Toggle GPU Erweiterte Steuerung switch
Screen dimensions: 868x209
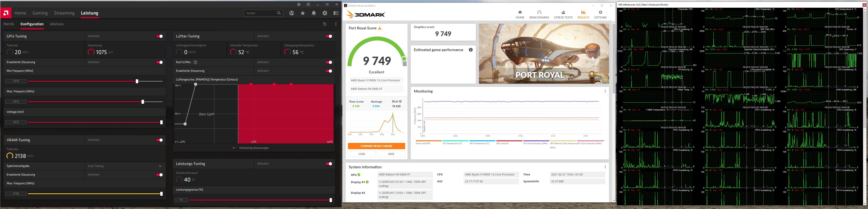click(x=160, y=62)
